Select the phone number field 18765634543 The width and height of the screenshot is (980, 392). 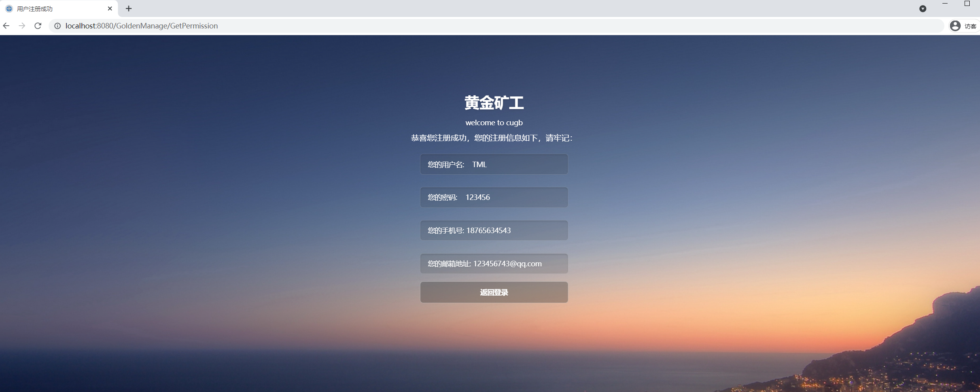494,230
